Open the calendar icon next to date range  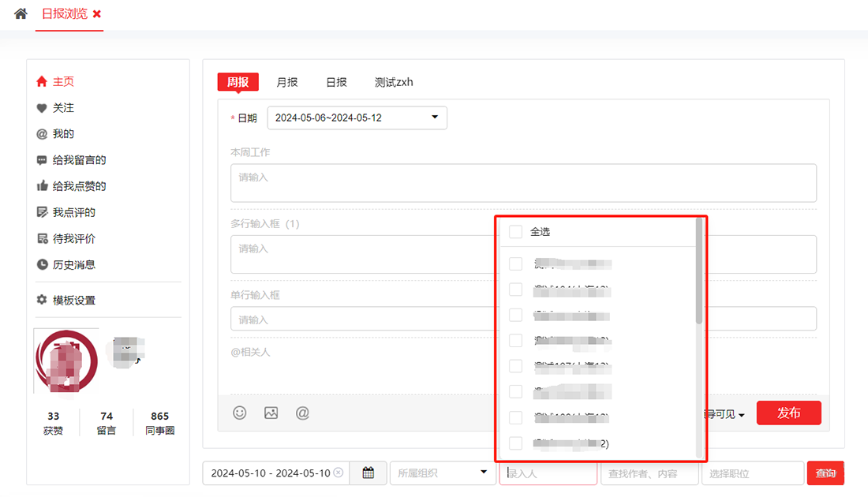coord(368,473)
